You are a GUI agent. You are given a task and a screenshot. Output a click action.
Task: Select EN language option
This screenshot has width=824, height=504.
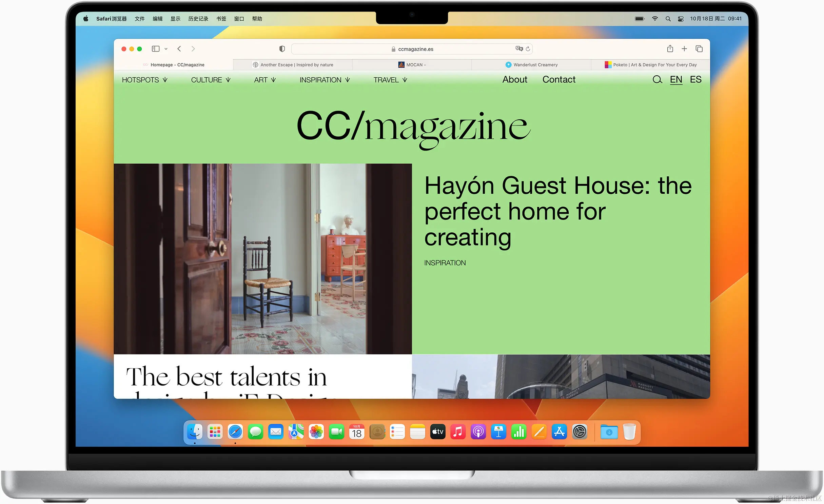pos(676,79)
